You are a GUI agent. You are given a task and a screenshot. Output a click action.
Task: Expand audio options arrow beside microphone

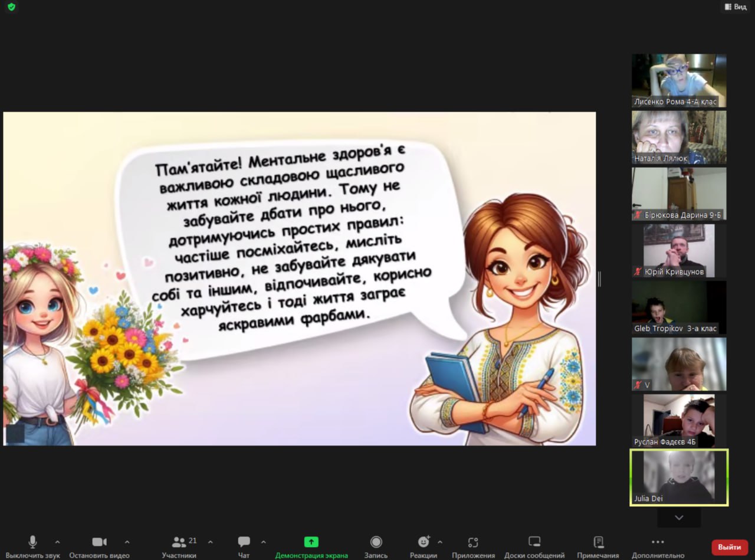[x=57, y=542]
